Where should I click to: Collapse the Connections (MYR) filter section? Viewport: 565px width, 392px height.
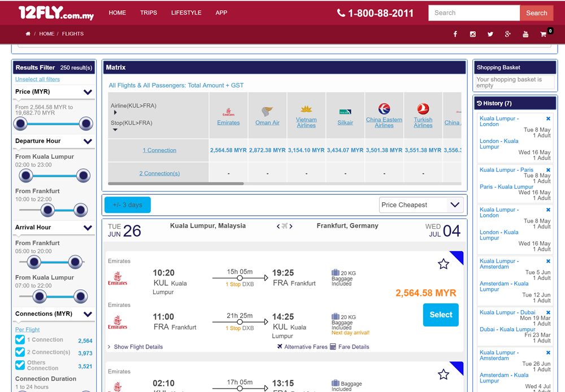(x=88, y=314)
